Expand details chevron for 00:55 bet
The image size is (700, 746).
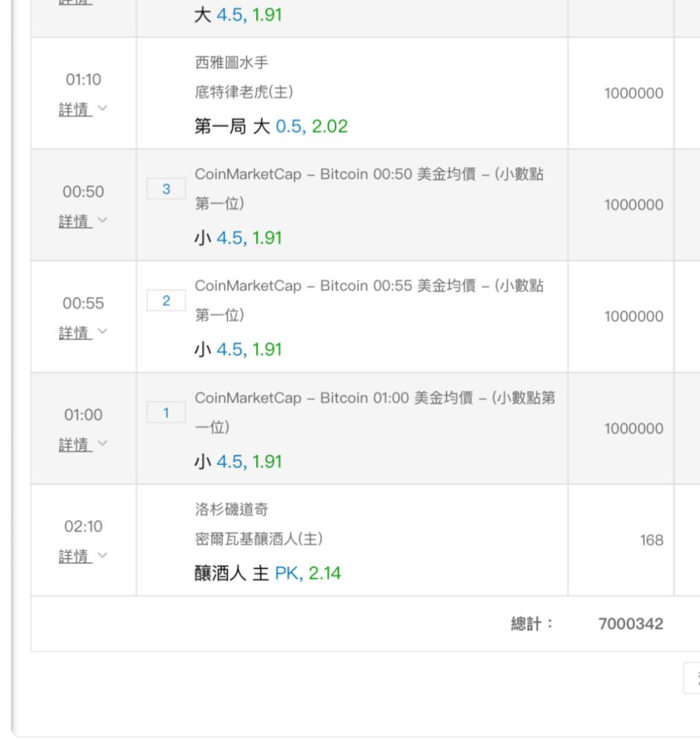(102, 331)
